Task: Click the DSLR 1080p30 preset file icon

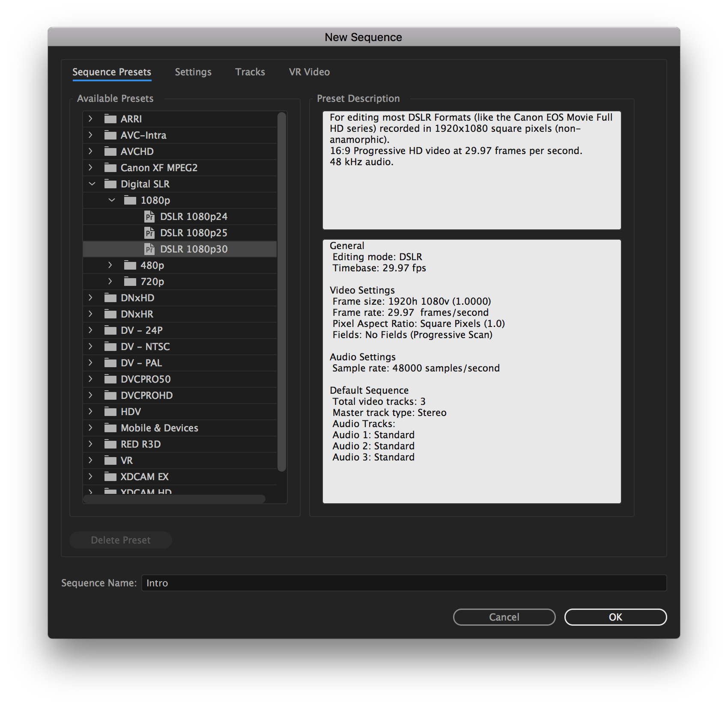Action: point(149,249)
